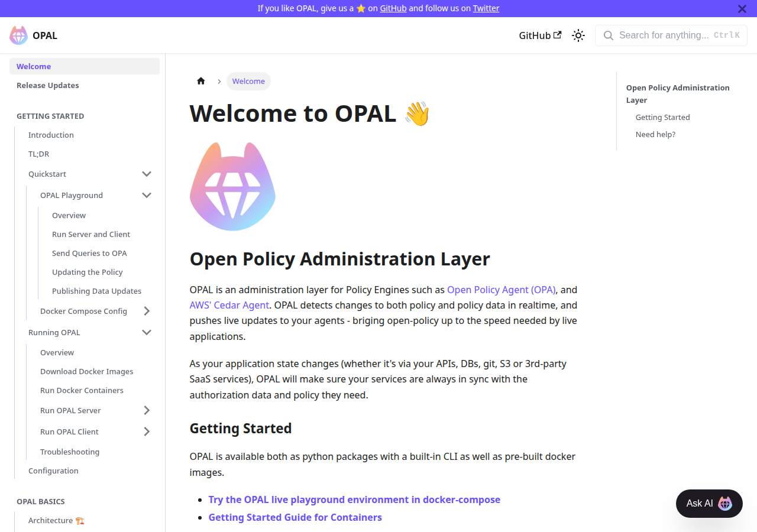
Task: Open the Running OPAL sidebar item
Action: (54, 332)
